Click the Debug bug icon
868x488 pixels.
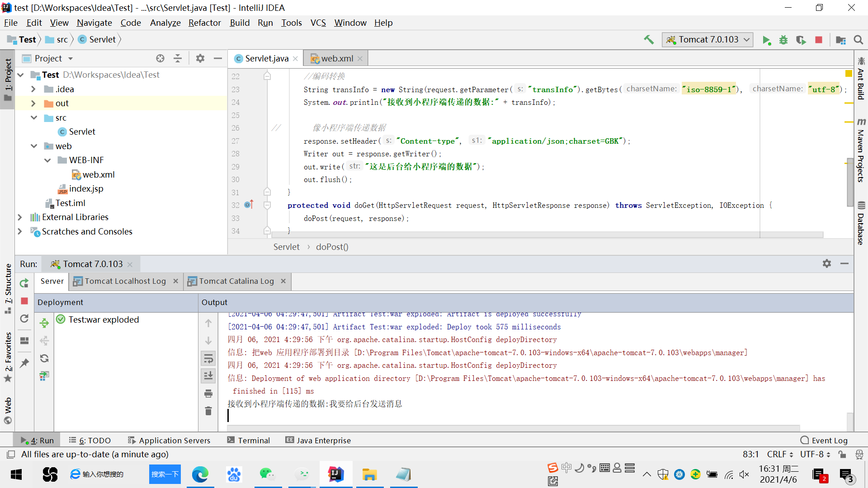(x=783, y=40)
